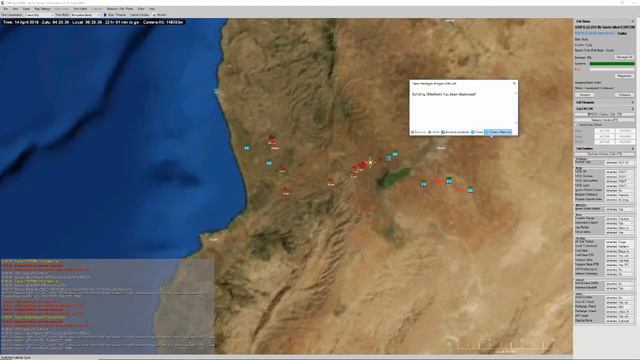The height and width of the screenshot is (360, 640).
Task: Click Close in the message popup toolbar
Action: tap(477, 132)
